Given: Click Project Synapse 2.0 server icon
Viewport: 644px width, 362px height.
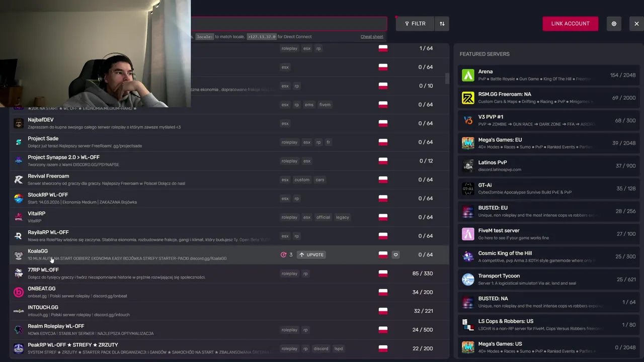Looking at the screenshot, I should (19, 161).
